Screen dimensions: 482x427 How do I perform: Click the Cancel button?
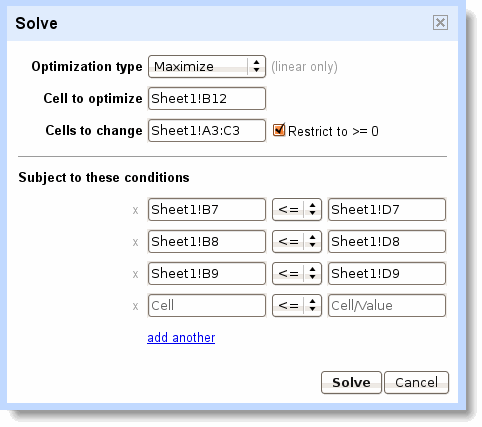point(416,382)
